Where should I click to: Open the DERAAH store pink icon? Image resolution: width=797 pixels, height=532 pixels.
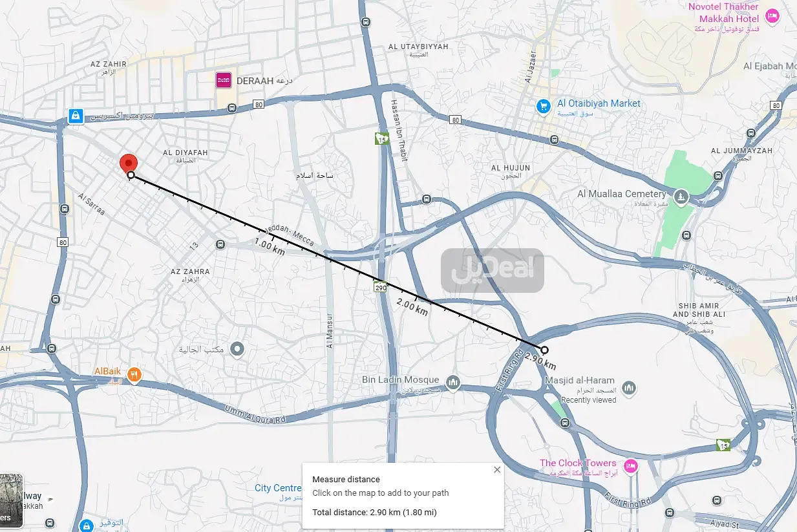(x=224, y=81)
